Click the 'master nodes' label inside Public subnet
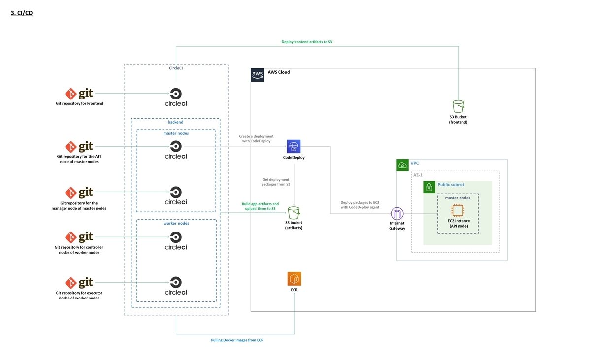 tap(458, 198)
